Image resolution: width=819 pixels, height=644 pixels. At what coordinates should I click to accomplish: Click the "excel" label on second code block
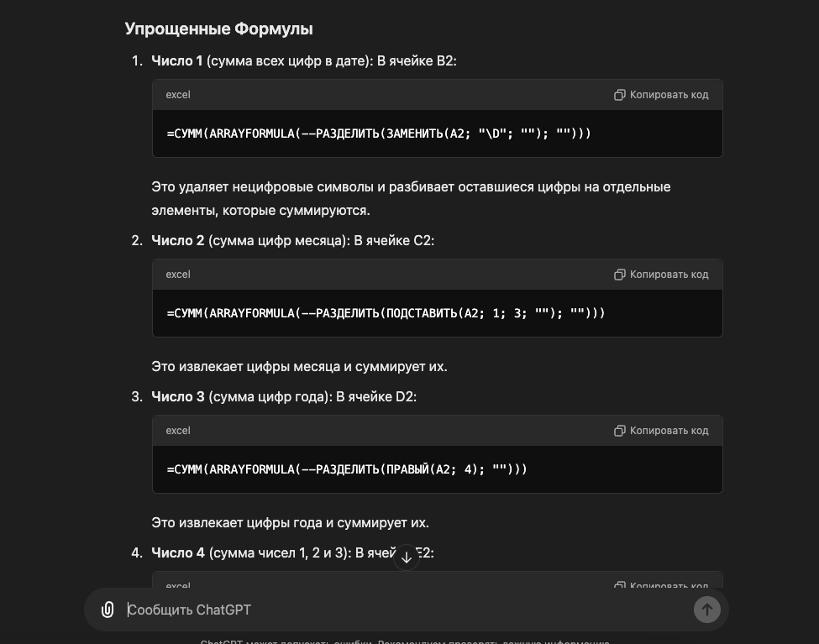(x=178, y=275)
